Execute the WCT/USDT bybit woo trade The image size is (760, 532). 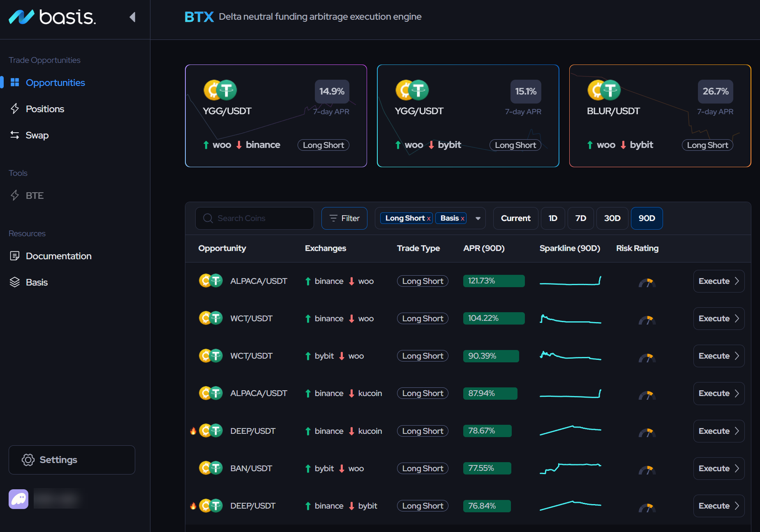(x=718, y=356)
